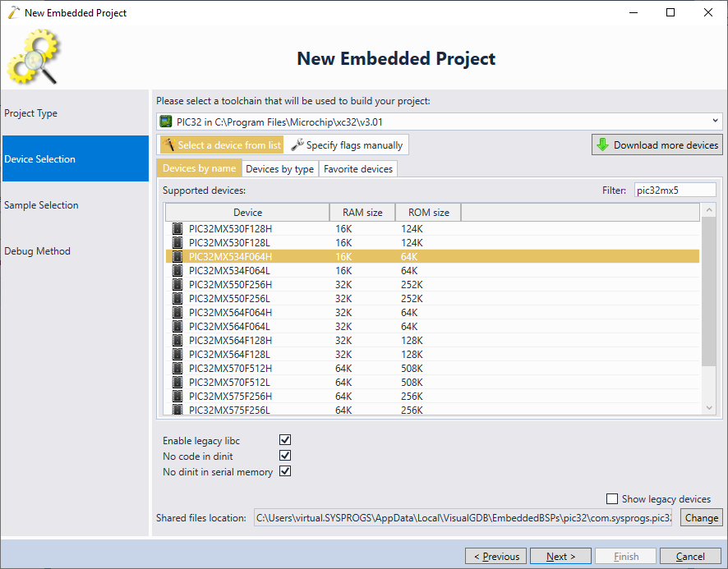Viewport: 728px width, 569px height.
Task: Click the chip icon beside PIC32MX570F512L
Action: pos(177,382)
